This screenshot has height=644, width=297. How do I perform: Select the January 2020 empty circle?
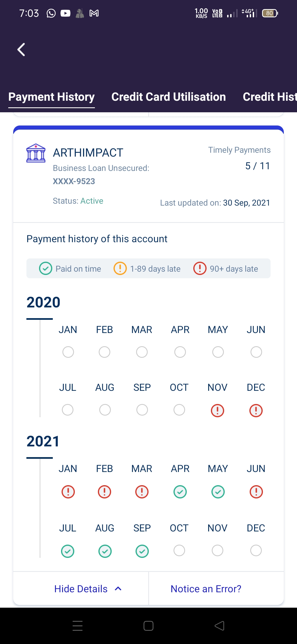68,352
